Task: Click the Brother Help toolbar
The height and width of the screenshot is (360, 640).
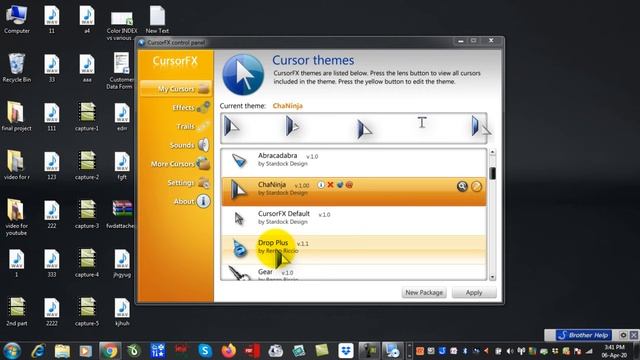Action: [x=584, y=335]
